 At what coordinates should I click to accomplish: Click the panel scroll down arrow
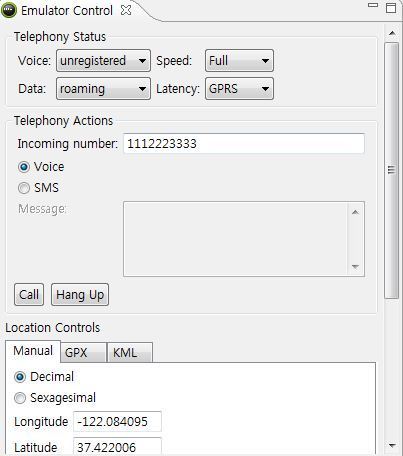pyautogui.click(x=392, y=445)
